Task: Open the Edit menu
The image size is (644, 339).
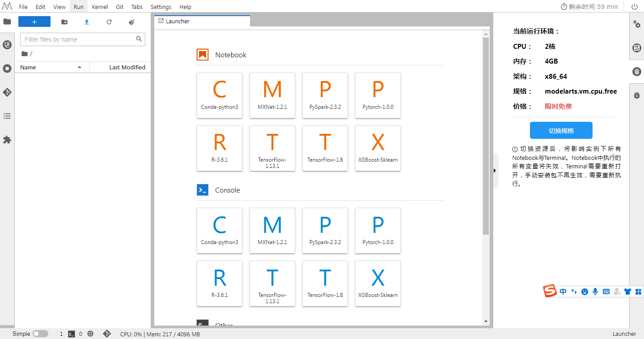Action: (40, 7)
